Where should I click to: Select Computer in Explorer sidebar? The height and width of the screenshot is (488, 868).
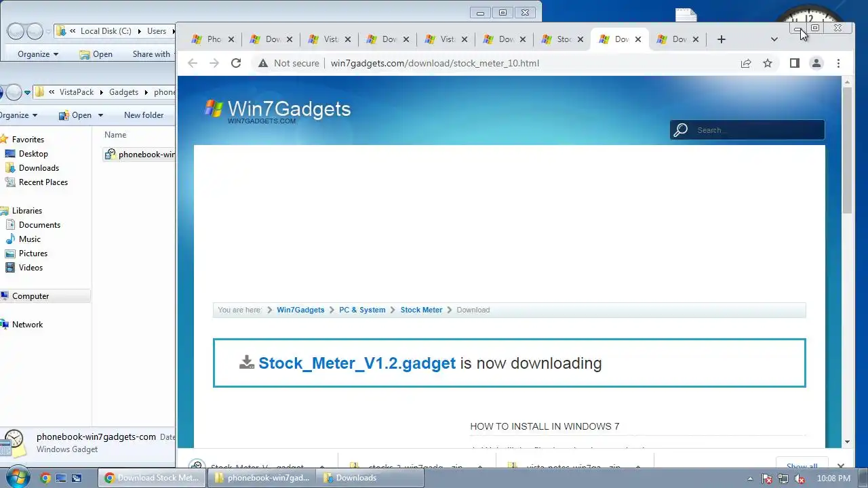pos(31,296)
